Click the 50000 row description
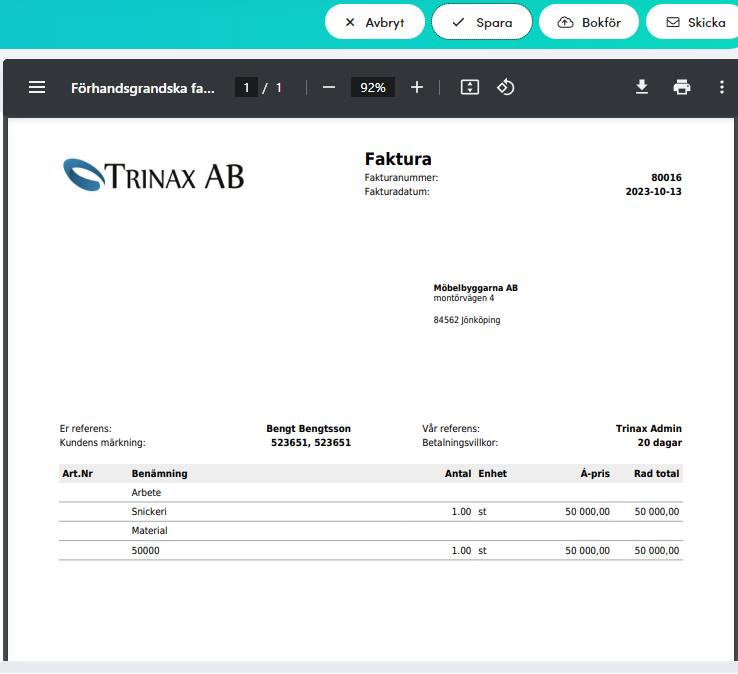The height and width of the screenshot is (674, 738). [x=145, y=551]
